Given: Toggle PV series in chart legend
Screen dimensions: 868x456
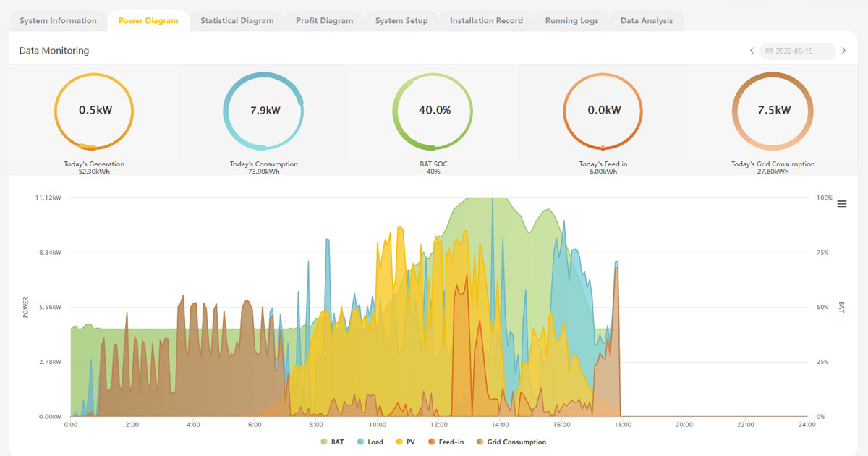Looking at the screenshot, I should tap(404, 442).
